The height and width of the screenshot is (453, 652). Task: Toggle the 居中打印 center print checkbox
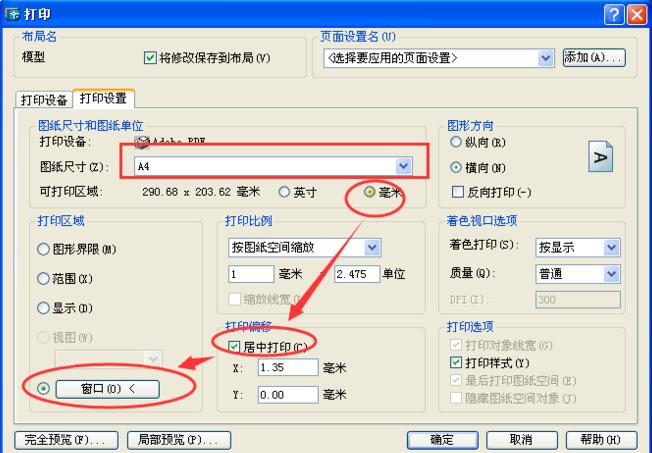click(x=234, y=346)
